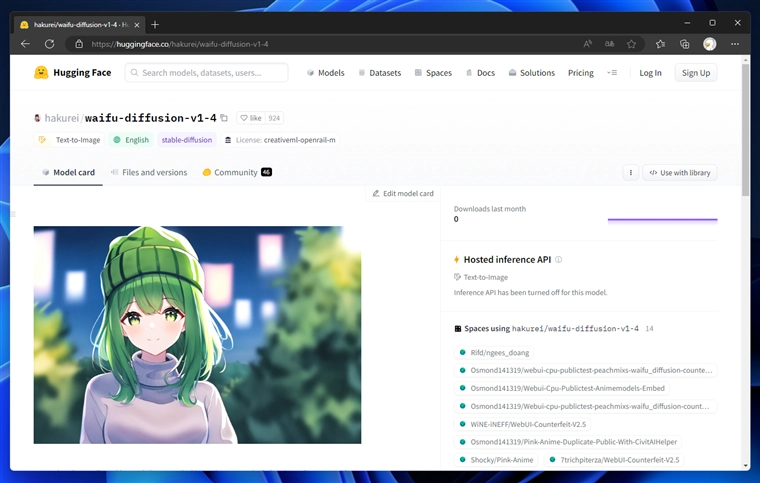Open 7trichpiterza/WebUI-Counterfeit-V2.5 space

tap(614, 460)
